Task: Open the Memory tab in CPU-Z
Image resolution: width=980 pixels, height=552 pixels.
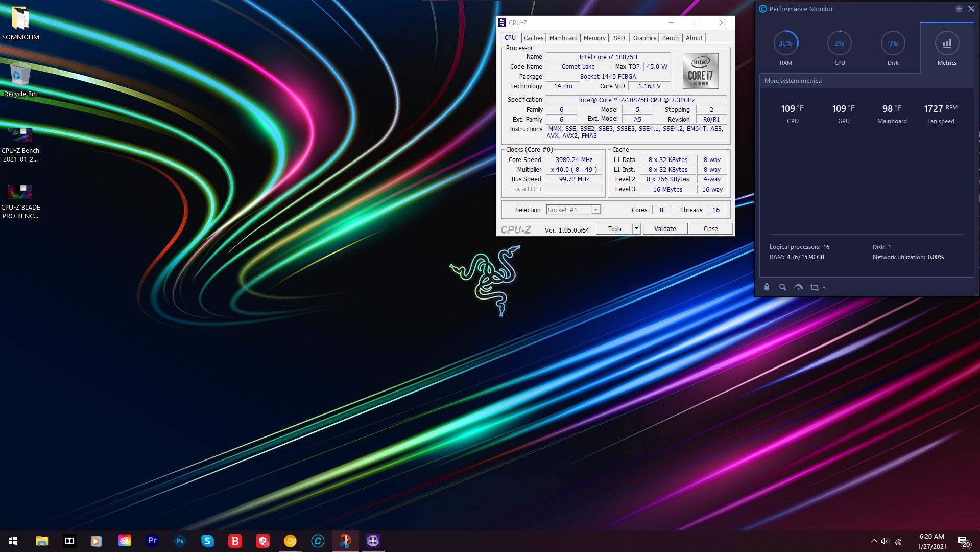Action: [x=594, y=38]
